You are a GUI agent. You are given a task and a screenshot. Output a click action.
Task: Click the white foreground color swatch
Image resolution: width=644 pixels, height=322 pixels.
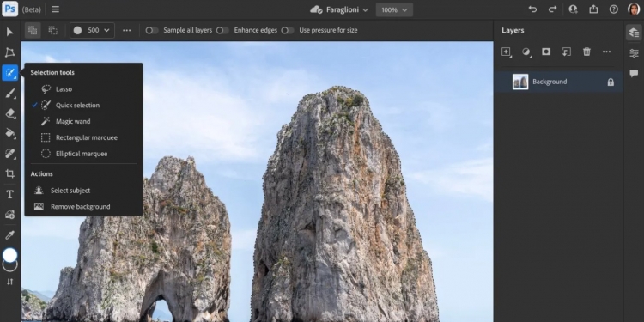9,255
